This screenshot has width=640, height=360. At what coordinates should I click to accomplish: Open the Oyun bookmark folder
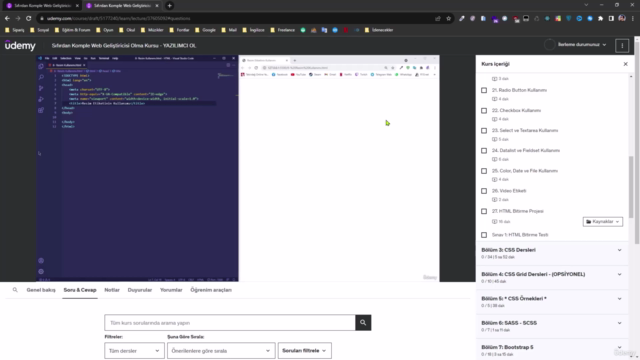pyautogui.click(x=104, y=30)
